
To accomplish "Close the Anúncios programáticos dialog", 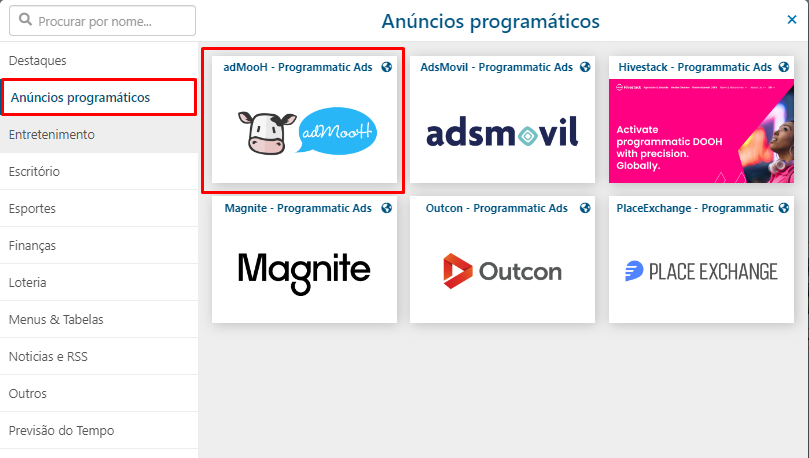I will click(792, 20).
